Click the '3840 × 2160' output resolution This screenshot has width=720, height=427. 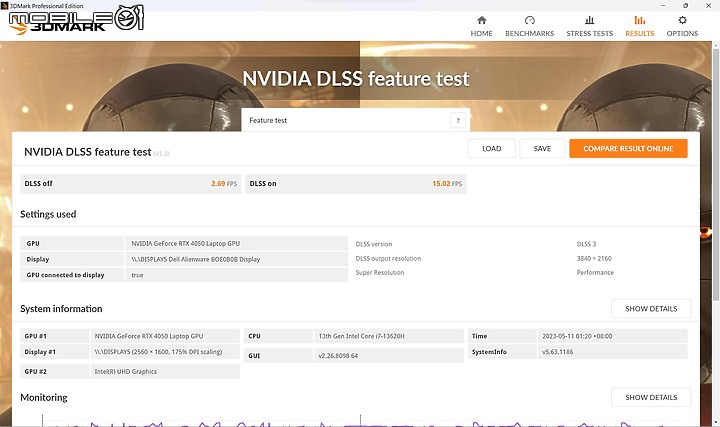point(594,258)
